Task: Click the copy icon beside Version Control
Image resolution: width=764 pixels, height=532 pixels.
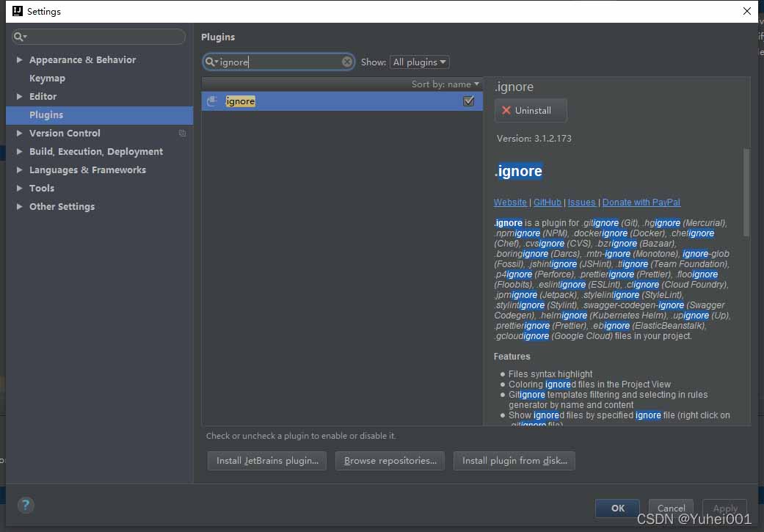Action: [x=182, y=134]
